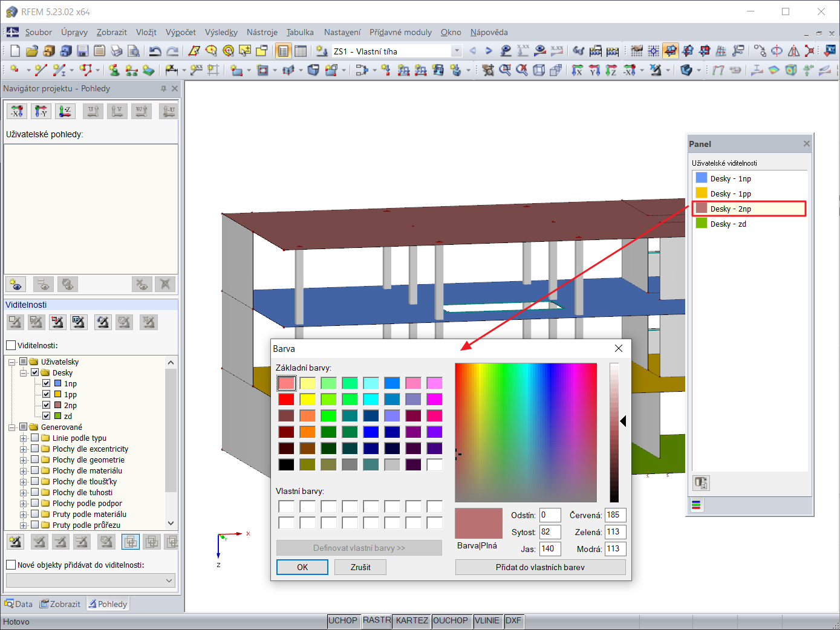The width and height of the screenshot is (840, 630).
Task: Switch to the Zobrazit navigator tab
Action: [x=60, y=604]
